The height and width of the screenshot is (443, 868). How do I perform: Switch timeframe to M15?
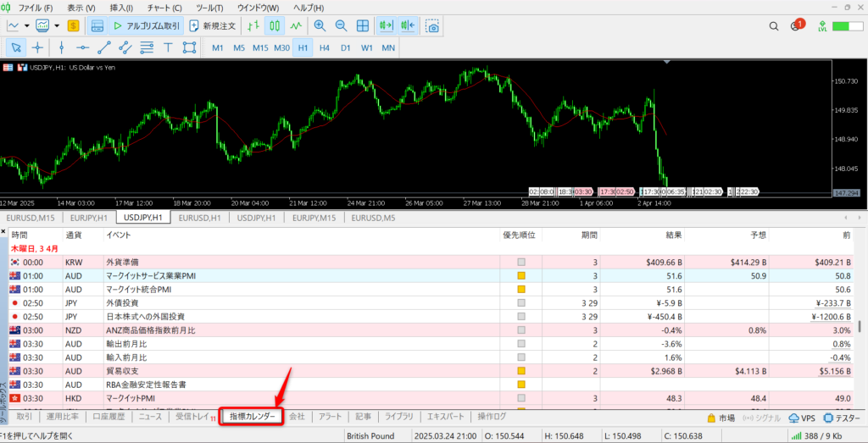(260, 47)
